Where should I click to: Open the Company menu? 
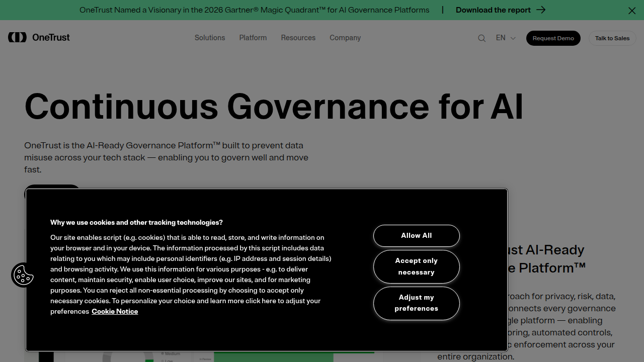pyautogui.click(x=345, y=38)
